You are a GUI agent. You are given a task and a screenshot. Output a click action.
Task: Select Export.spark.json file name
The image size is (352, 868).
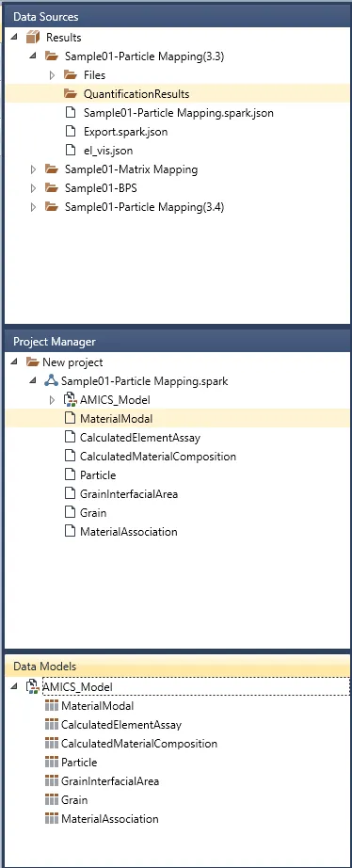coord(125,132)
